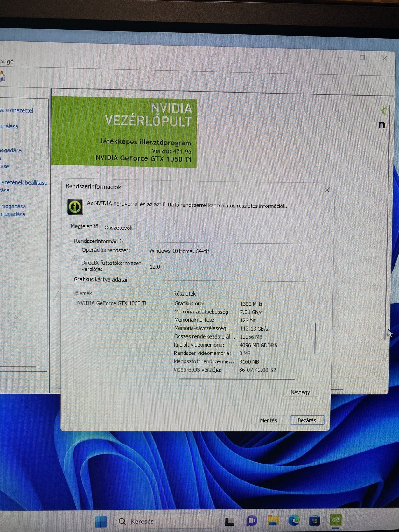399x532 pixels.
Task: Click the Memória-adatsebesség value 7.01 Gb/s
Action: pyautogui.click(x=251, y=312)
